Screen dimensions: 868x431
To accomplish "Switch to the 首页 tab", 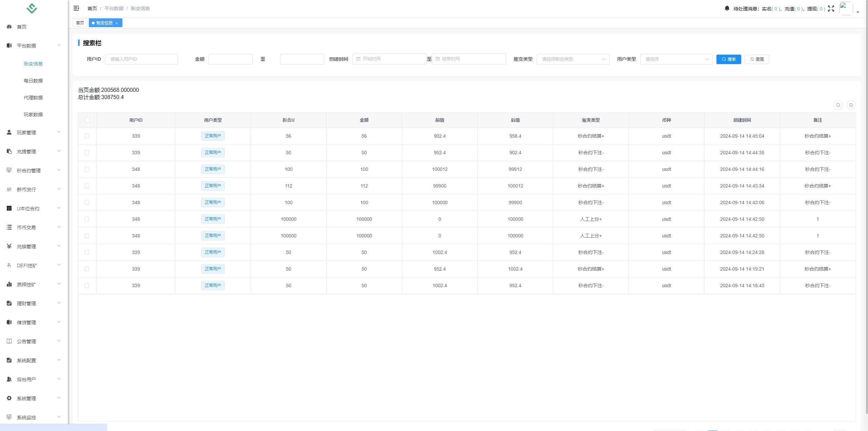I will pyautogui.click(x=80, y=23).
